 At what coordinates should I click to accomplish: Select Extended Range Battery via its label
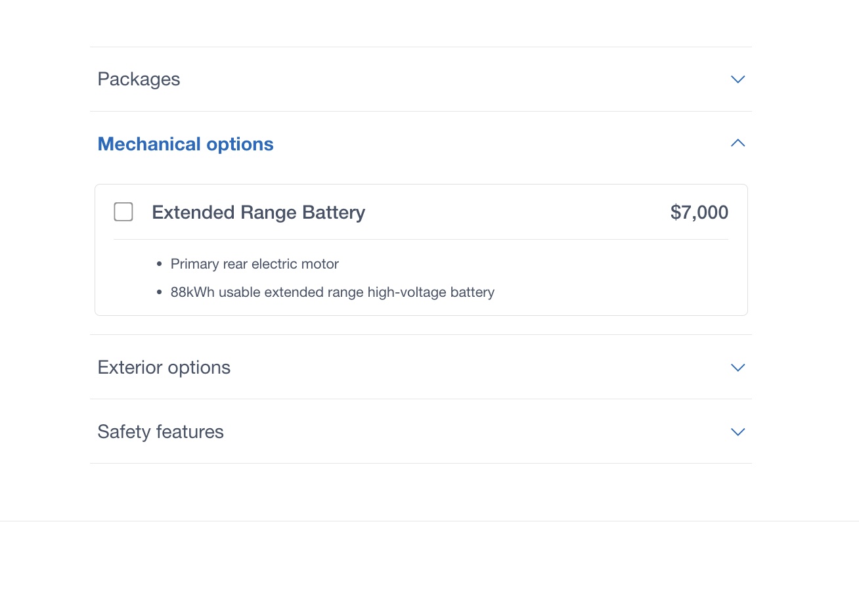pyautogui.click(x=258, y=213)
